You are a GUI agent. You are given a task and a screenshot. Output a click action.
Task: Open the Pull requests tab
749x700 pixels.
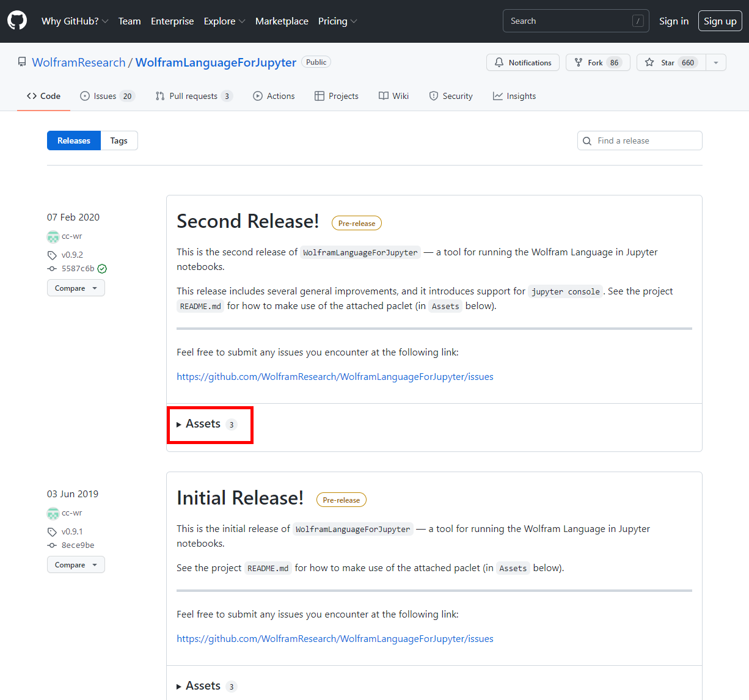pos(194,96)
